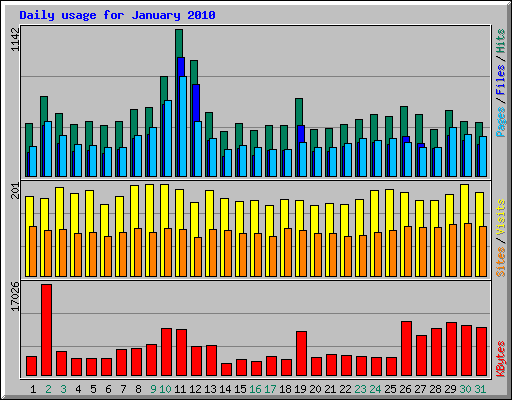
Task: Click day label 28
Action: (x=435, y=389)
